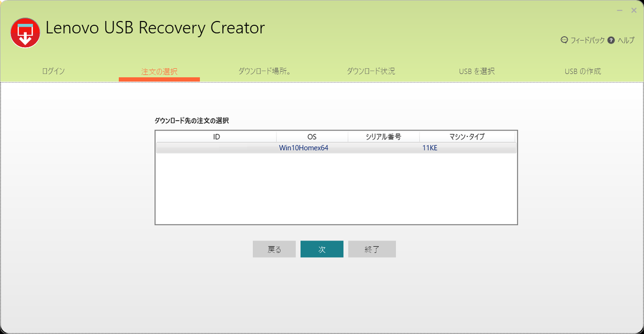Click the ID column header
This screenshot has height=334, width=644.
pos(216,136)
